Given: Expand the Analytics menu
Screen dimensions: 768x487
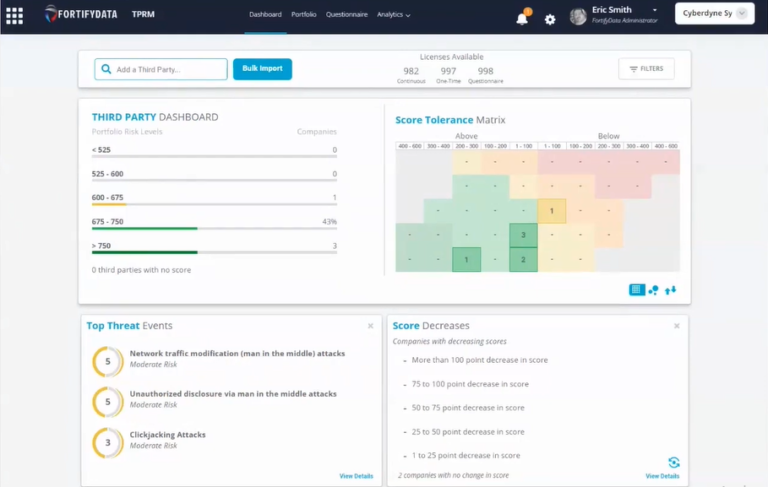Looking at the screenshot, I should [393, 15].
